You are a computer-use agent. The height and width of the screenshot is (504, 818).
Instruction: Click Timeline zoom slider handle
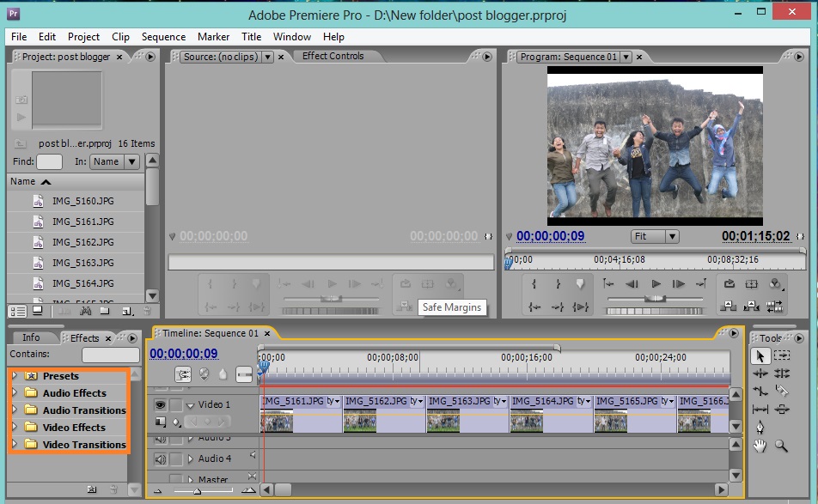pos(198,490)
